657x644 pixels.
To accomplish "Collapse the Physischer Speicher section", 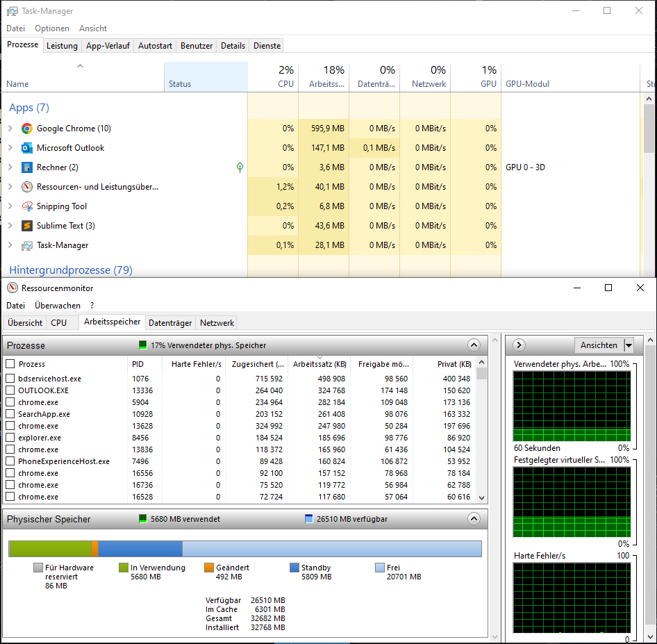I will [474, 519].
